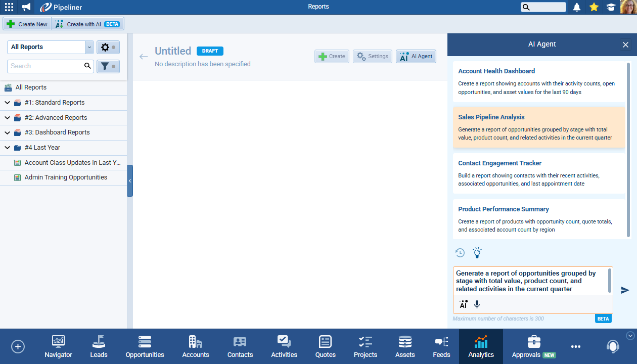Expand the #1: Standard Reports folder

[8, 103]
